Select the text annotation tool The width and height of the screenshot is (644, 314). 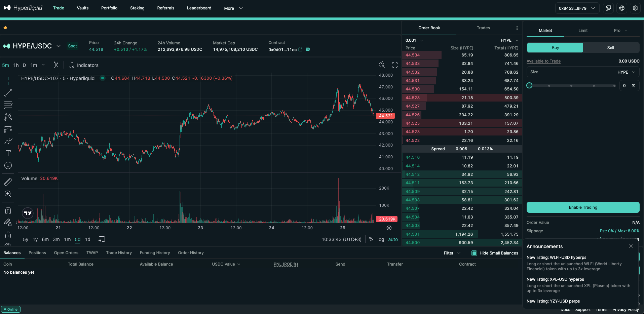(x=8, y=153)
